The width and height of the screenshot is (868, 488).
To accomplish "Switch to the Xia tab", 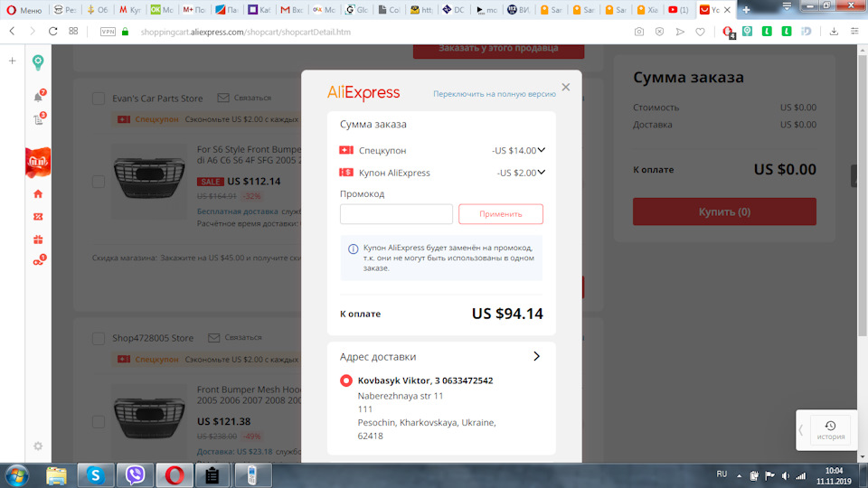I will coord(647,9).
